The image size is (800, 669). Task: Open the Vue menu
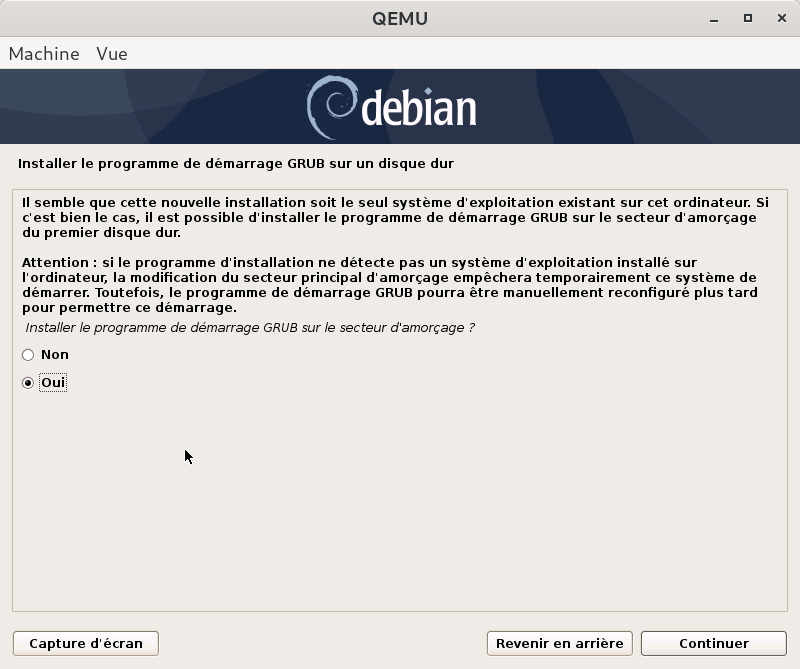pyautogui.click(x=112, y=54)
